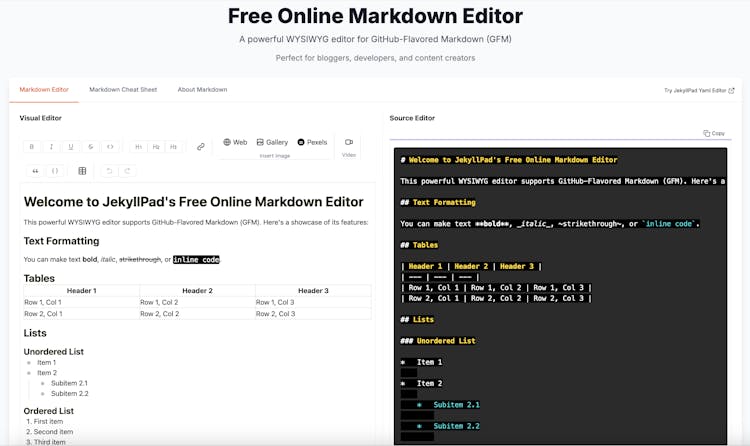Click 'Second item' in the ordered list
The image size is (750, 446).
pos(53,432)
